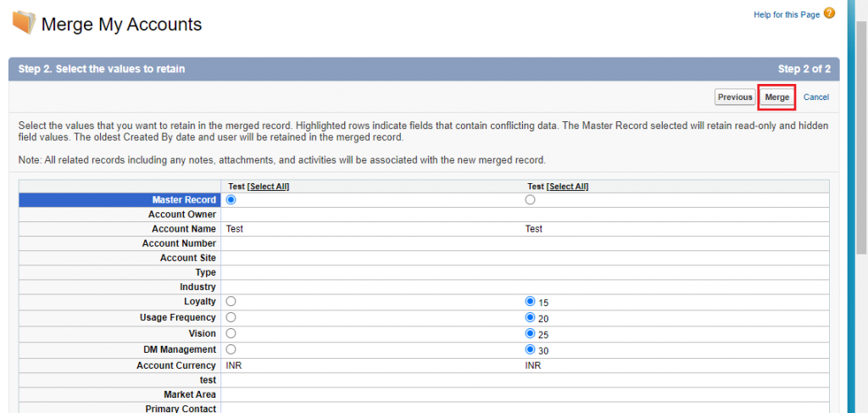Image resolution: width=868 pixels, height=413 pixels.
Task: Open the Help for this Page link
Action: click(787, 14)
